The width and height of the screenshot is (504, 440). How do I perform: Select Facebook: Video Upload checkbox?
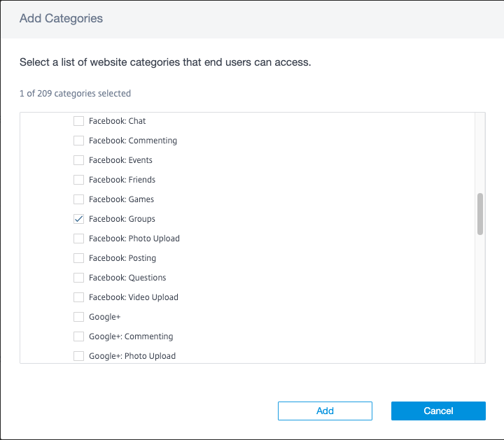78,297
